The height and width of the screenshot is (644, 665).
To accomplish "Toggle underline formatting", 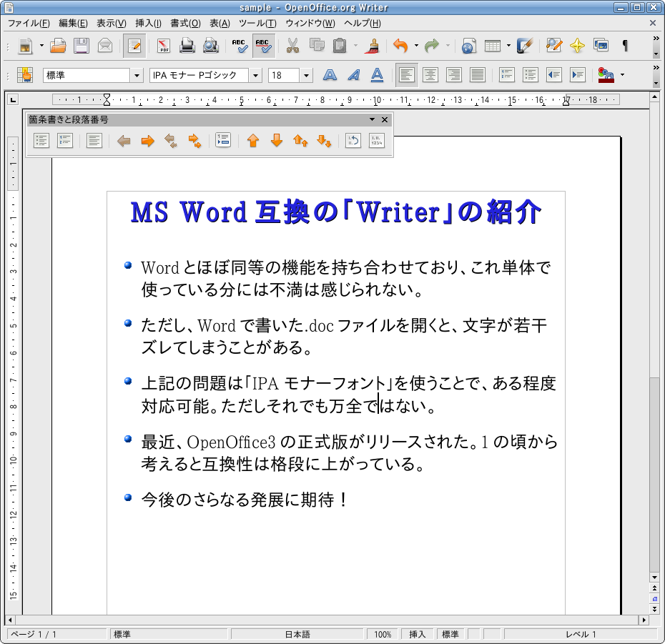I will click(377, 75).
